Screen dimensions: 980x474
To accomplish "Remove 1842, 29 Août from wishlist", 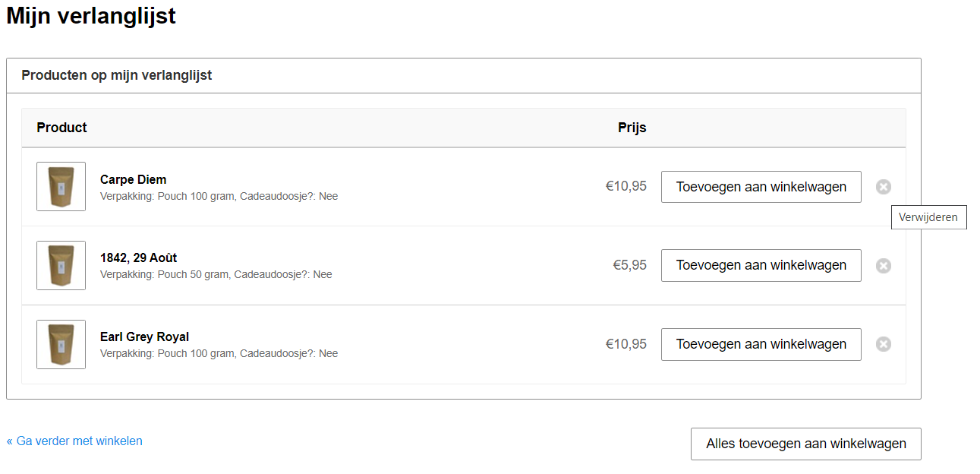I will coord(883,266).
